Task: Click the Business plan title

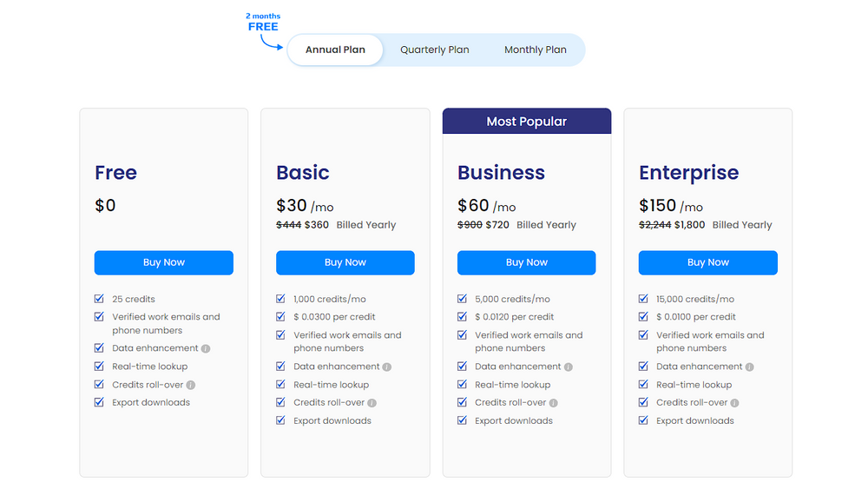Action: click(x=501, y=172)
